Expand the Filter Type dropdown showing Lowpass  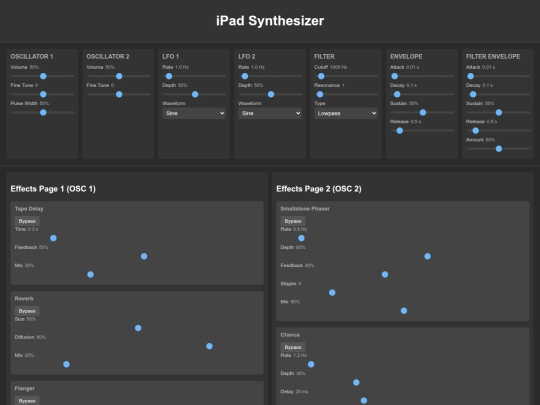point(346,113)
